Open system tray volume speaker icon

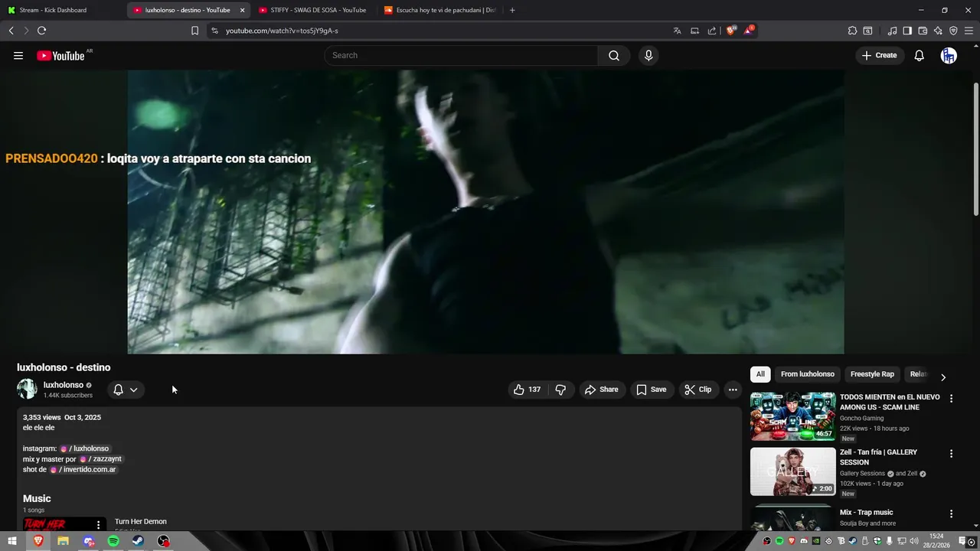tap(913, 541)
